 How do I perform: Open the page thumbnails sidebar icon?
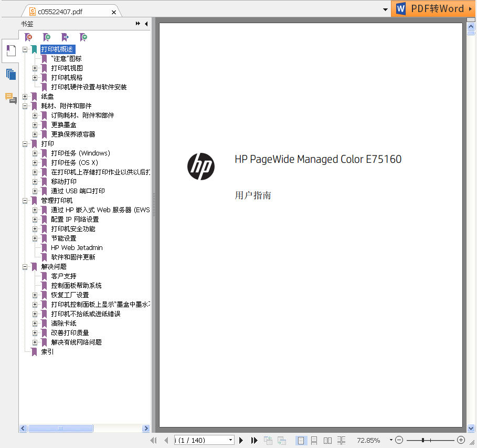11,74
